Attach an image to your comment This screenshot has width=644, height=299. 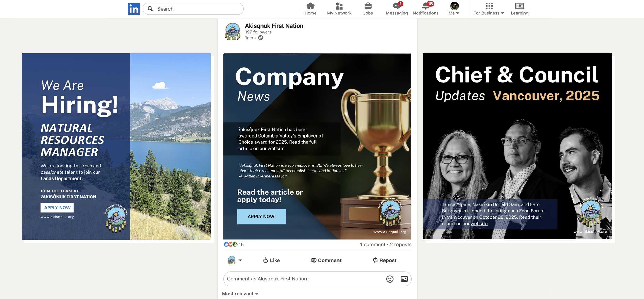404,279
